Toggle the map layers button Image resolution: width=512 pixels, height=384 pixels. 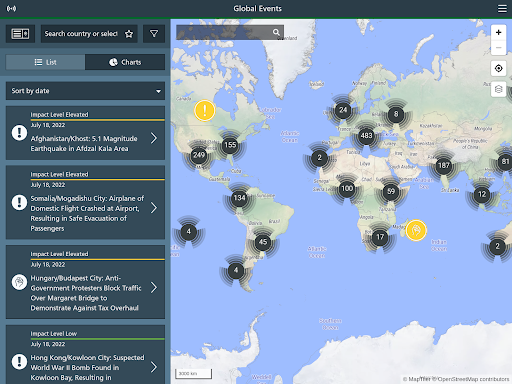pyautogui.click(x=498, y=89)
